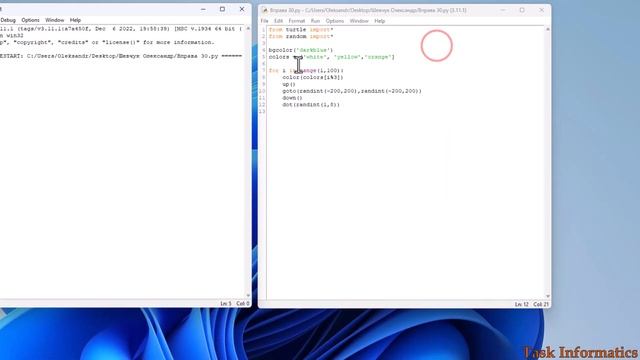Image resolution: width=640 pixels, height=360 pixels.
Task: Open the Debug menu in Shell window
Action: (8, 20)
